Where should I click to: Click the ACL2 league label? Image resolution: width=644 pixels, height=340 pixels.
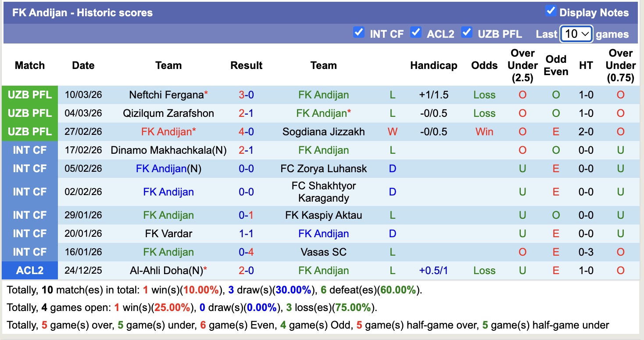[x=30, y=271]
